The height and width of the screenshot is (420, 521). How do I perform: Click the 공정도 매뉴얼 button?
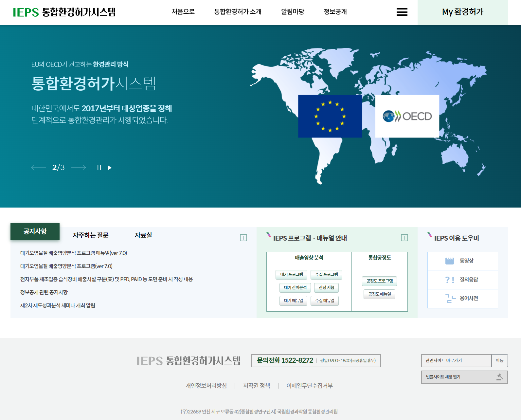coord(380,294)
